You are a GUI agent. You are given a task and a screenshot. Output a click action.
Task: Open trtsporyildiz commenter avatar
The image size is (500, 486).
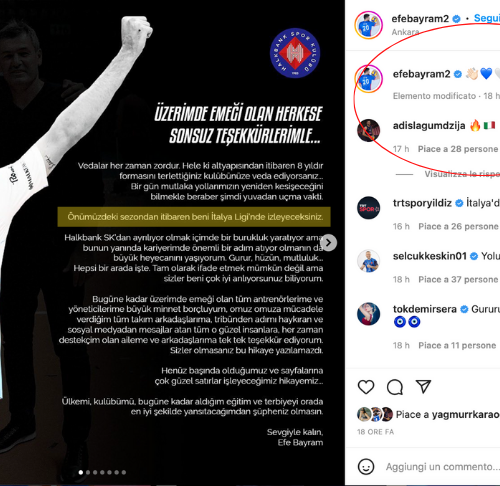pyautogui.click(x=368, y=208)
